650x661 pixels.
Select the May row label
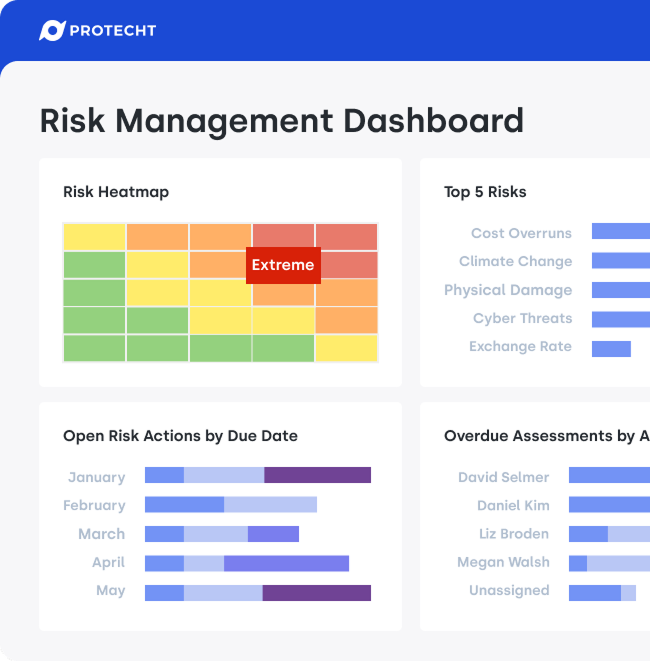pos(110,591)
